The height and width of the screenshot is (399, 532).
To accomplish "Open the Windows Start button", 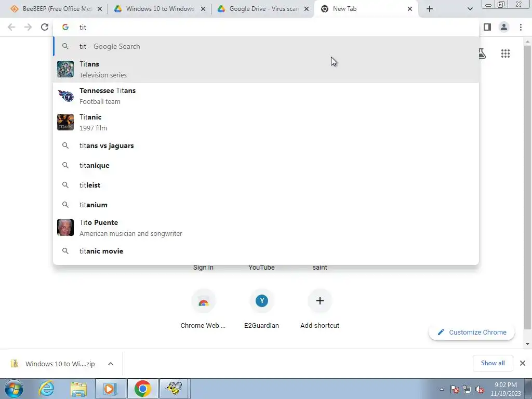I will [14, 389].
